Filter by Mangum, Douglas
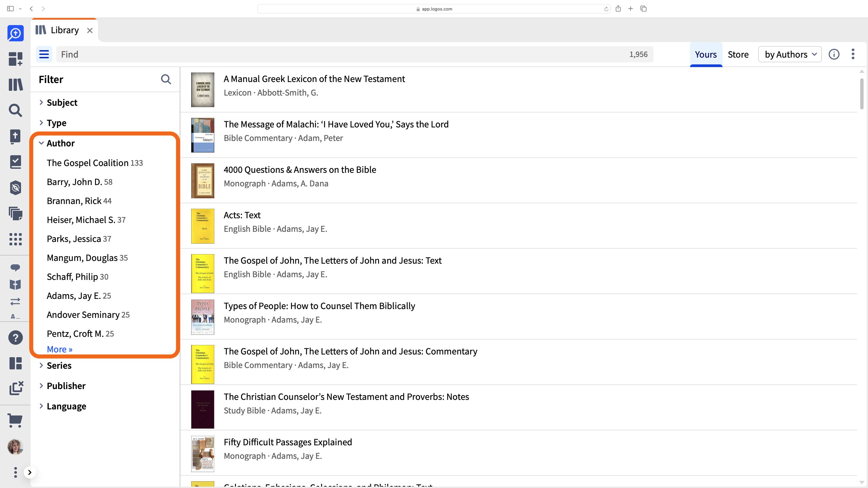The width and height of the screenshot is (868, 488). point(87,258)
